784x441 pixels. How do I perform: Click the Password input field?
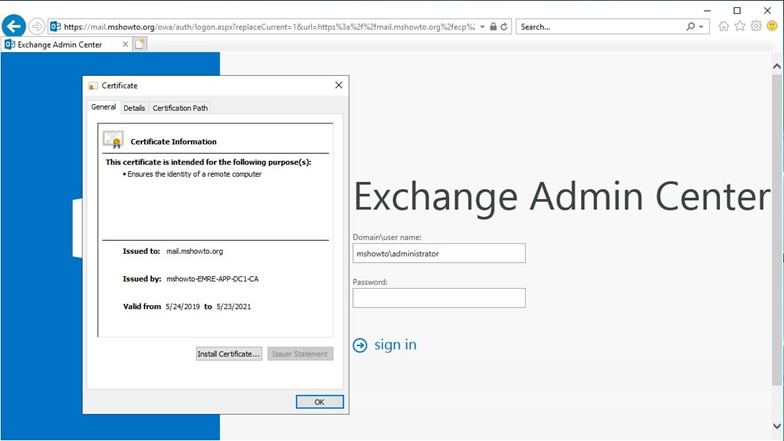point(439,298)
